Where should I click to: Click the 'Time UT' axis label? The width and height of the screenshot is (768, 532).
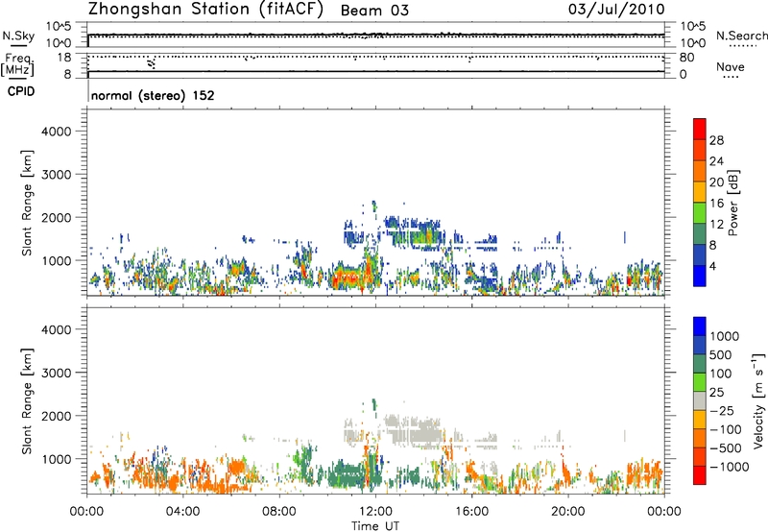(375, 526)
